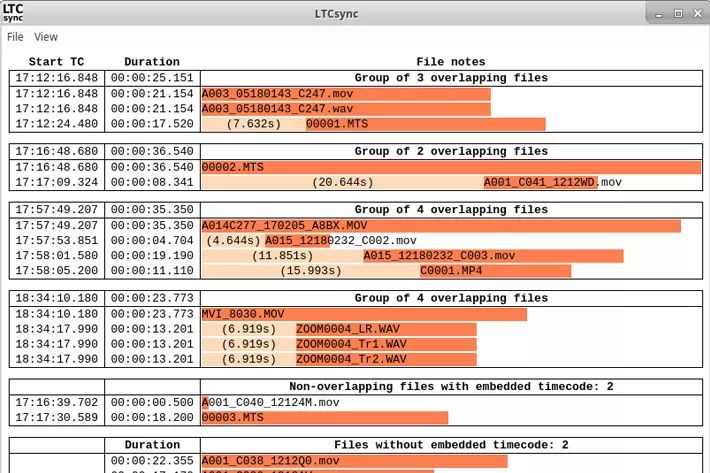Click start timecode 17:58:05.200
This screenshot has height=473, width=710.
point(57,270)
